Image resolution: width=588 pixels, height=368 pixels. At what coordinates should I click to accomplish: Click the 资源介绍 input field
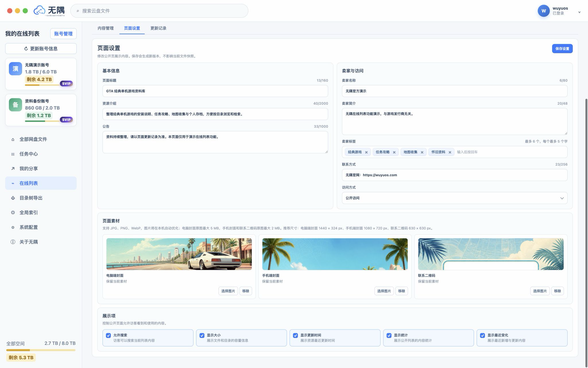click(x=215, y=114)
